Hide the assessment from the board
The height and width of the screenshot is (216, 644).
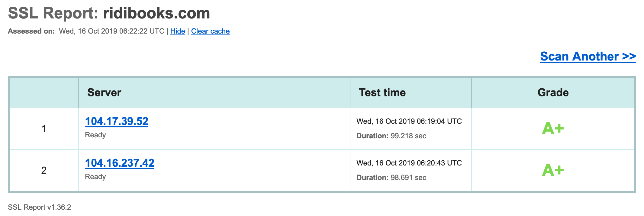(x=178, y=31)
